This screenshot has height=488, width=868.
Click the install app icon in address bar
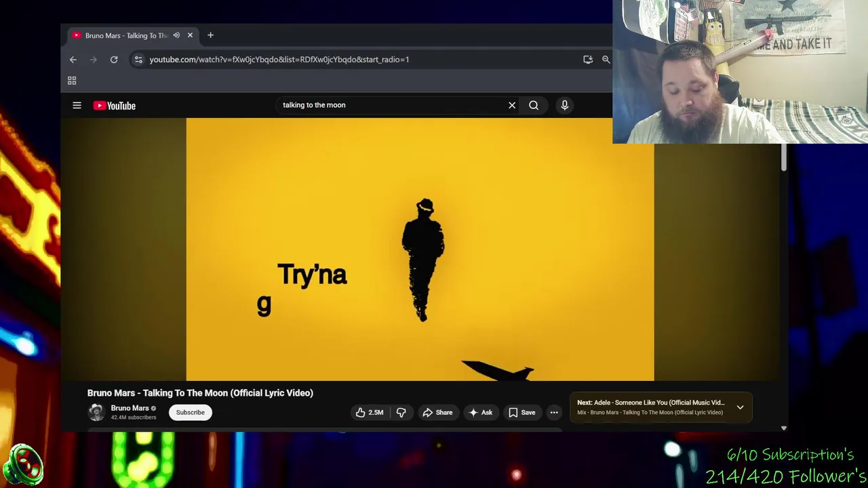point(588,60)
